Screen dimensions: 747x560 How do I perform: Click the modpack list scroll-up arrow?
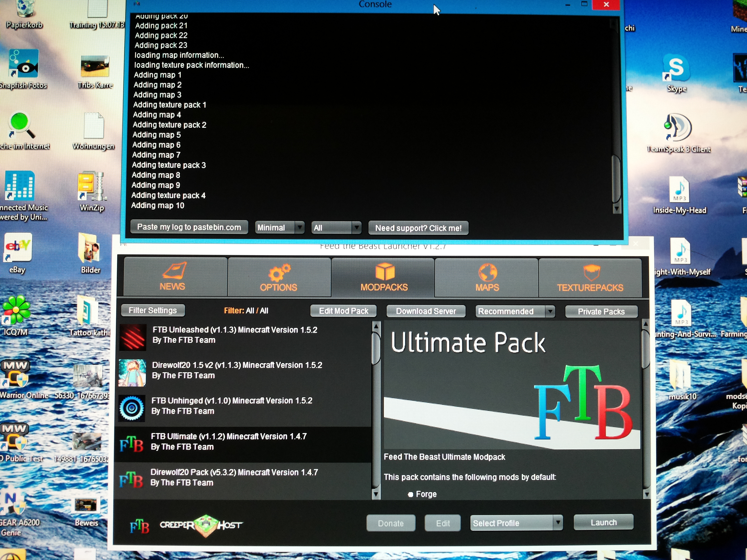[376, 326]
